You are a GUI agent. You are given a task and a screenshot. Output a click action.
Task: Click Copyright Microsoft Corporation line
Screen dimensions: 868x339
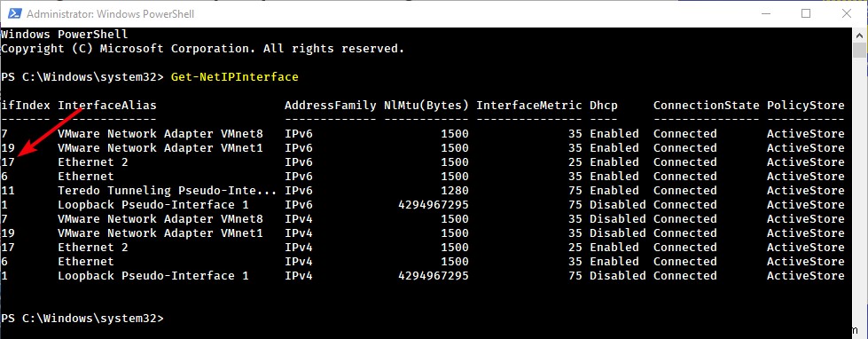coord(203,49)
